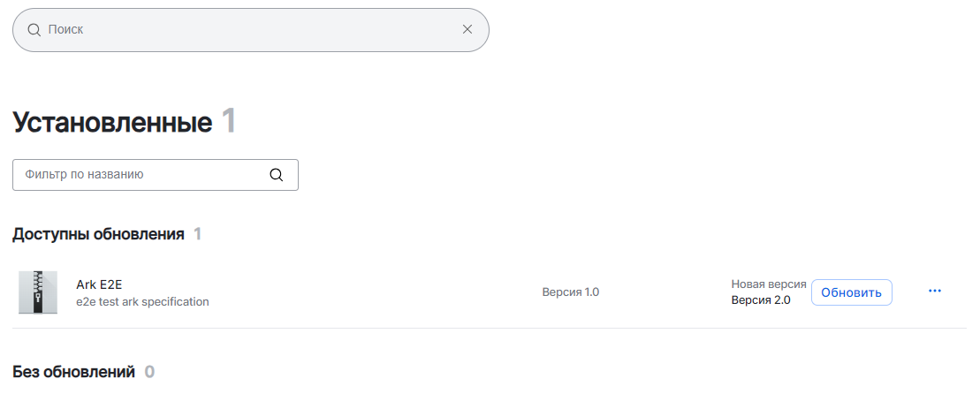Image resolution: width=980 pixels, height=394 pixels.
Task: Select the Без обновлений section header
Action: click(73, 372)
